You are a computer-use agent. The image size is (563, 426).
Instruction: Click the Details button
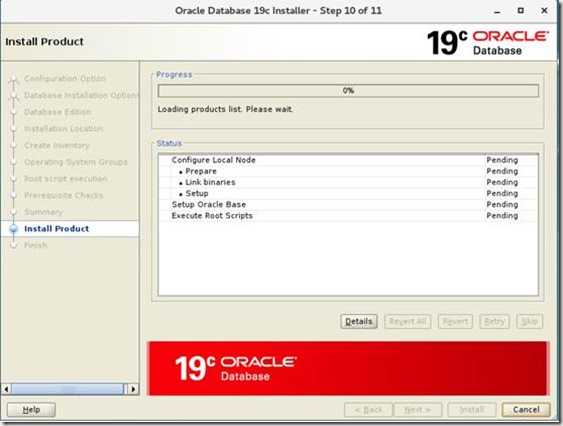pyautogui.click(x=359, y=321)
